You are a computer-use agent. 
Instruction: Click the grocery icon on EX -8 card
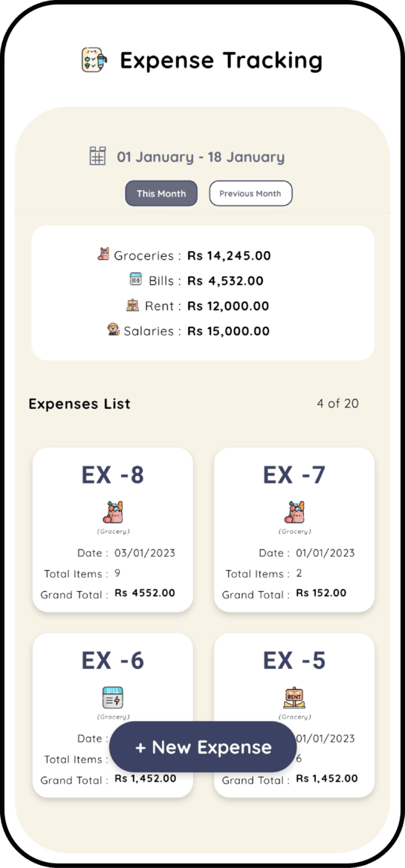(113, 512)
